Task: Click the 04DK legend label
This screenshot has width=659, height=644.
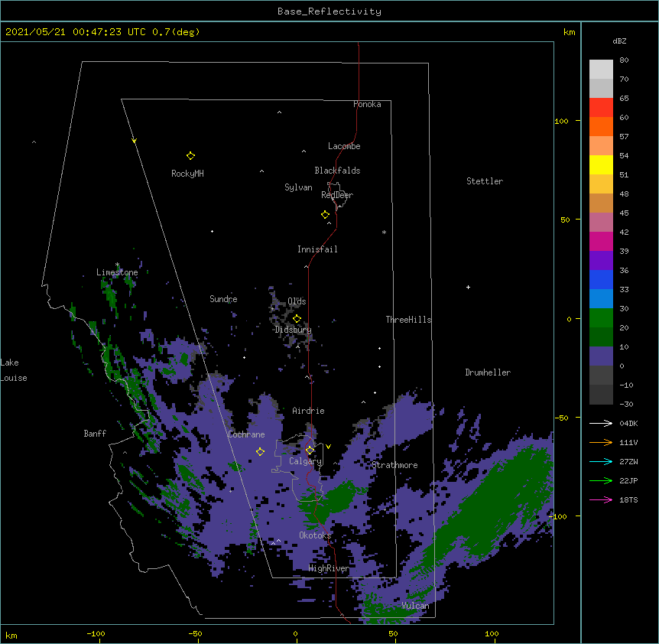Action: 628,423
